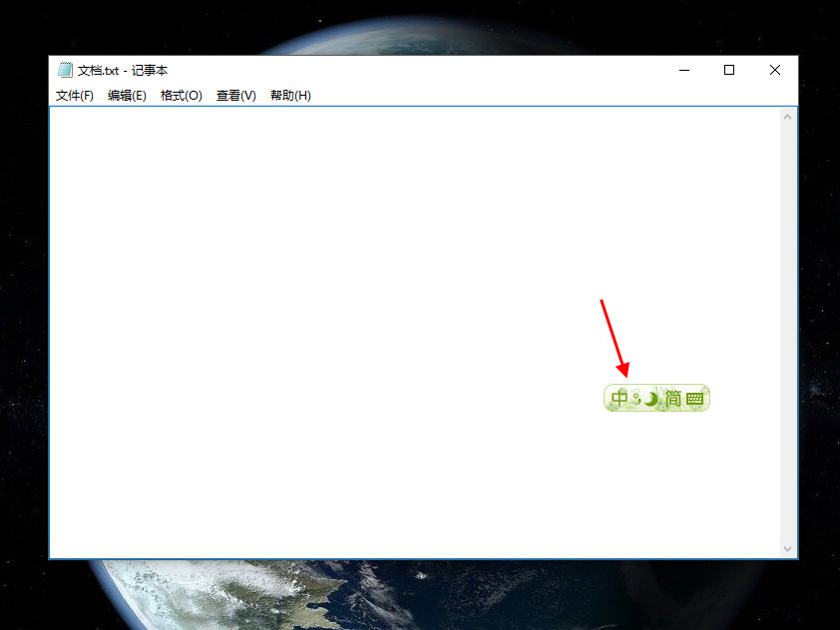This screenshot has height=630, width=840.
Task: Open the 帮助(H) menu
Action: click(290, 96)
